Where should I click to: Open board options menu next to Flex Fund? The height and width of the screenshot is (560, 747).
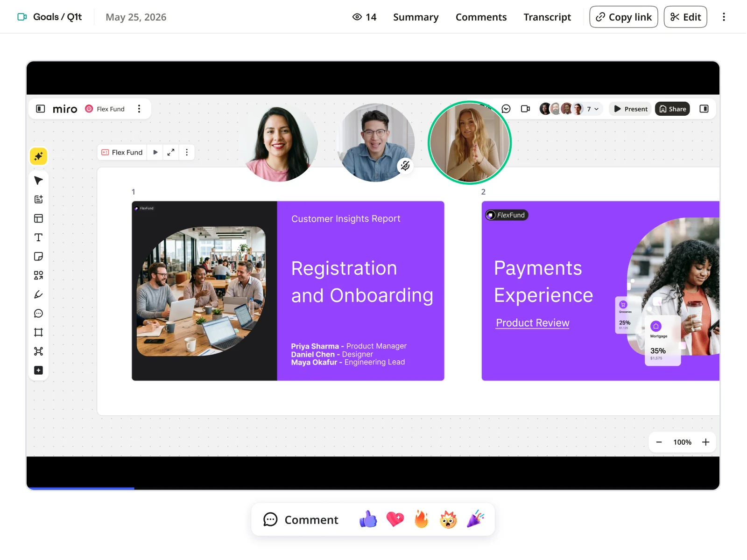point(139,109)
